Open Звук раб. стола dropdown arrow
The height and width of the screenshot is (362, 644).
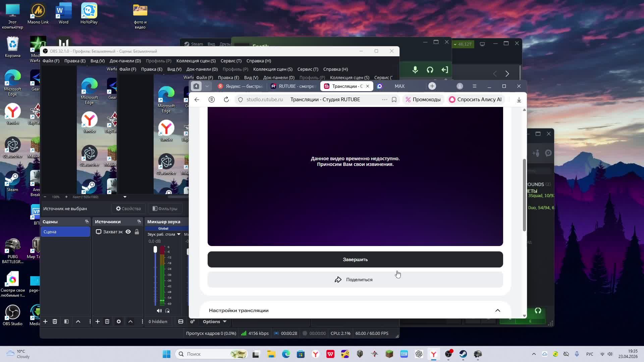click(x=179, y=234)
